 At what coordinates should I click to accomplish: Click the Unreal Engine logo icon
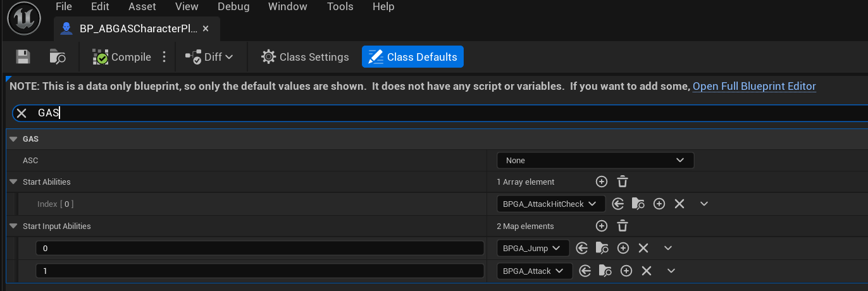24,19
